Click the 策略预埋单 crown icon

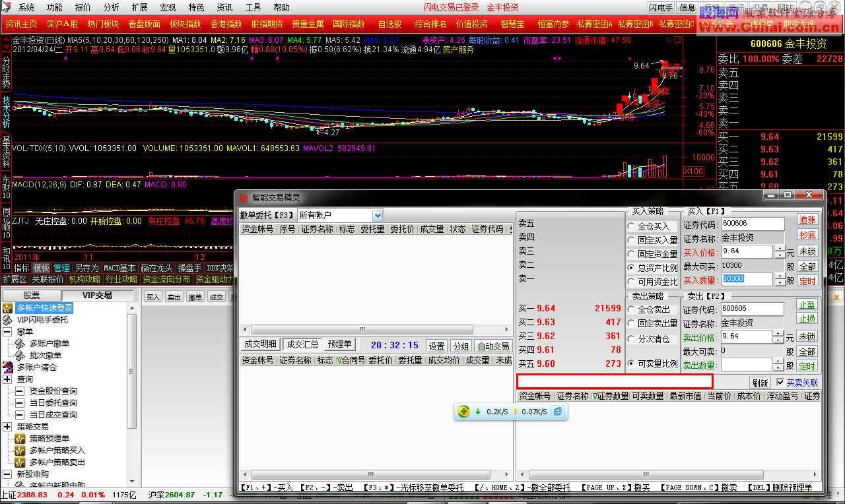pyautogui.click(x=20, y=439)
